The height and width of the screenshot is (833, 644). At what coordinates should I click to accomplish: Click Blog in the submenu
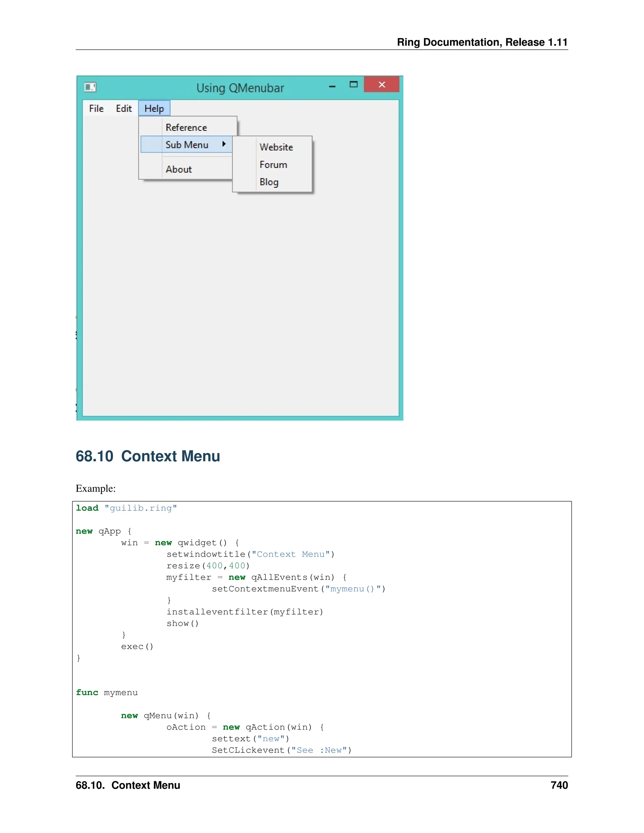point(269,182)
